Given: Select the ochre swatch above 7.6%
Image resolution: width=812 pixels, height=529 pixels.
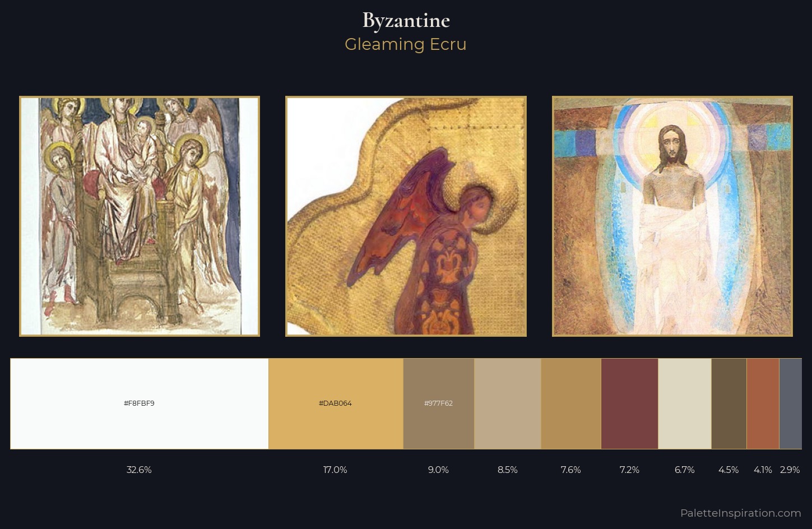Looking at the screenshot, I should pyautogui.click(x=571, y=403).
